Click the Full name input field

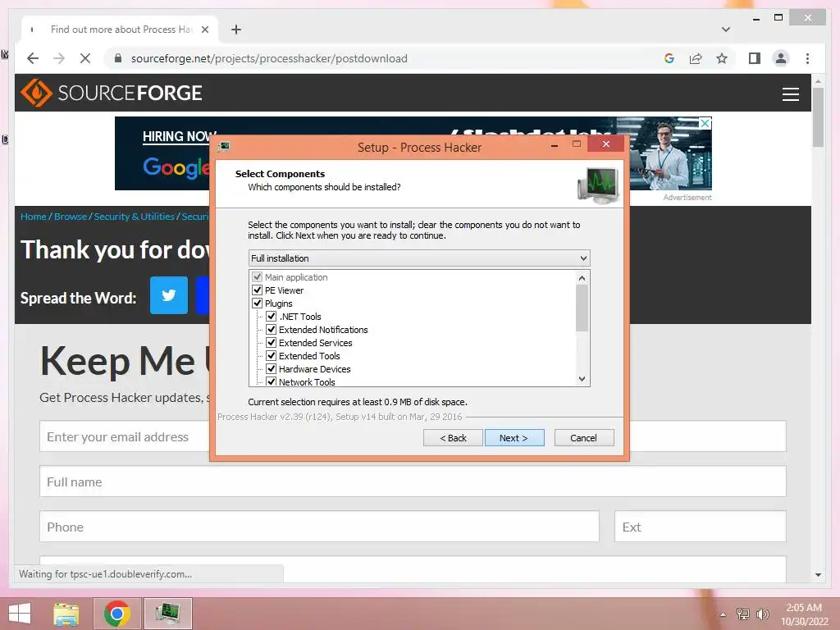pos(413,482)
